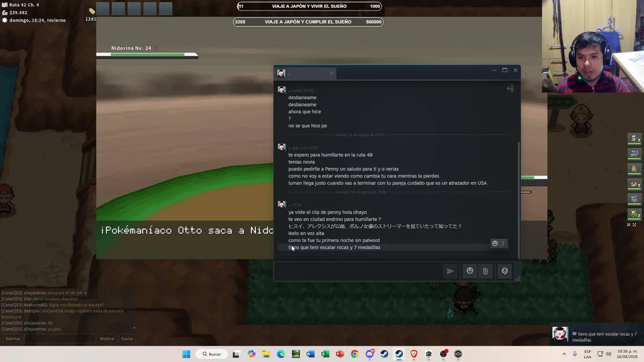
Task: Open the Windows Start menu
Action: [x=186, y=354]
